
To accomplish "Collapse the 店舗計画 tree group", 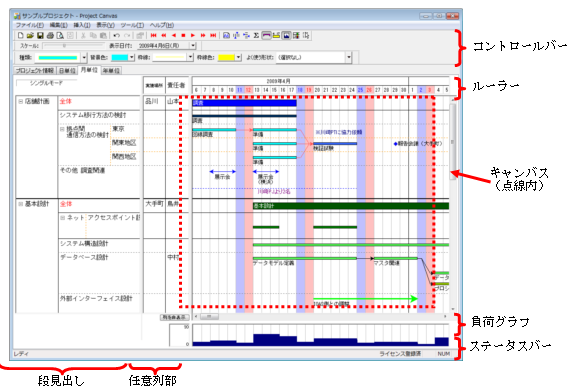I will tap(21, 101).
